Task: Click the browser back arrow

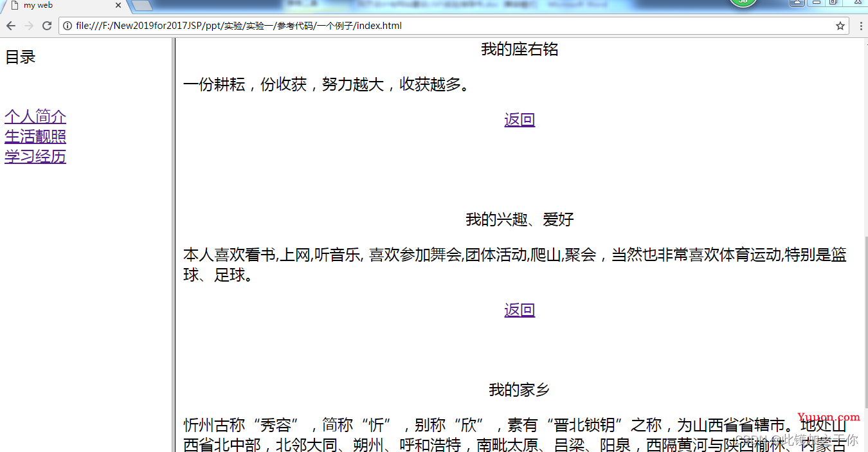Action: pos(11,26)
